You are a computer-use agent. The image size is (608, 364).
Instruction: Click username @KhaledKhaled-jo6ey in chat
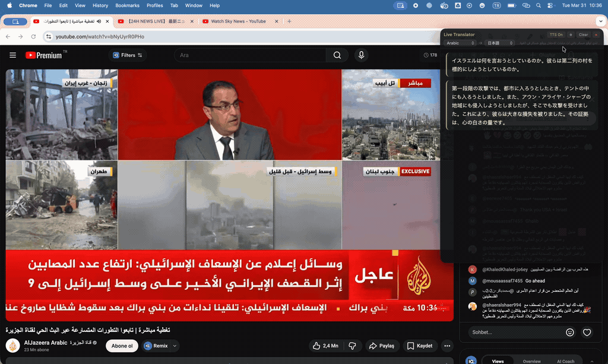click(505, 270)
